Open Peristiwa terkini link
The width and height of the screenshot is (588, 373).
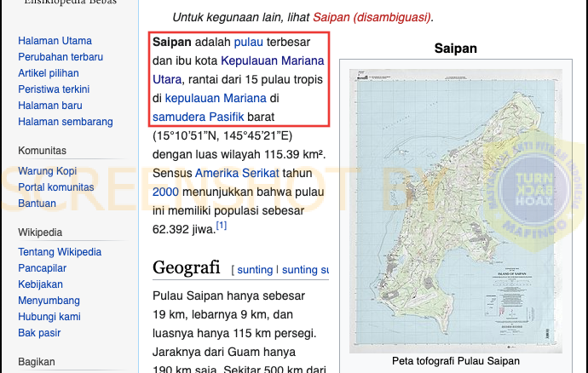click(54, 89)
